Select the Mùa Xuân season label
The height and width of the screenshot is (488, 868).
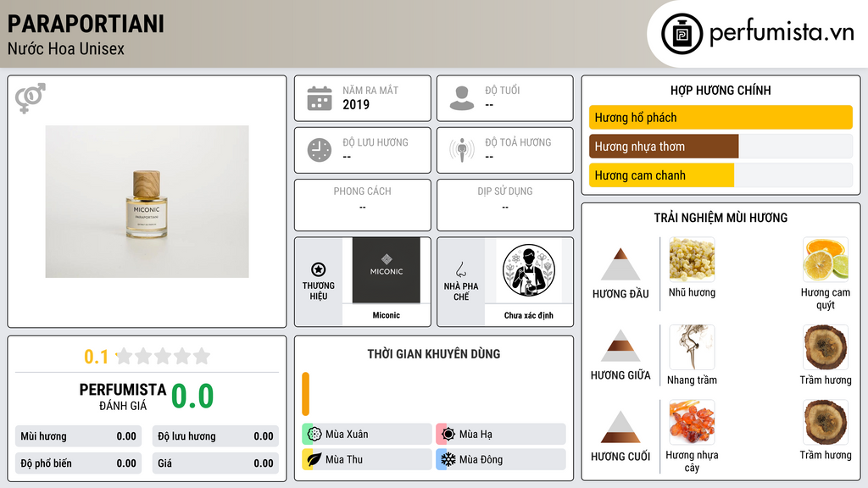(347, 435)
